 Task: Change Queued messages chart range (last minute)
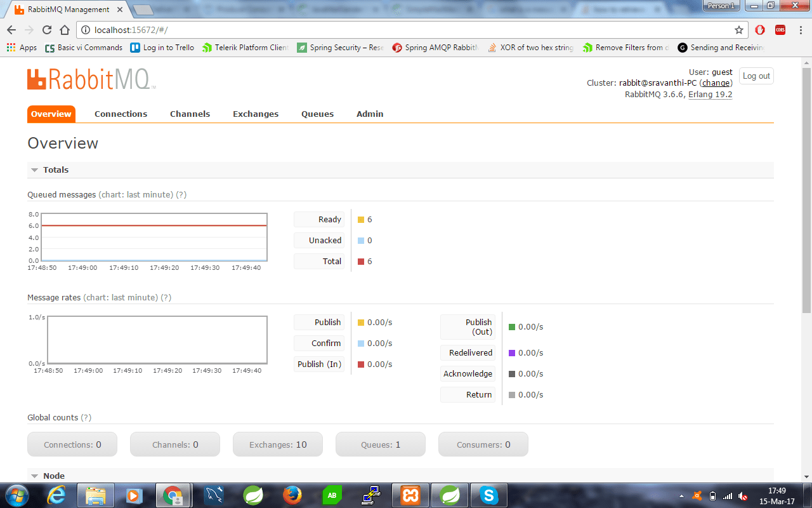point(136,194)
